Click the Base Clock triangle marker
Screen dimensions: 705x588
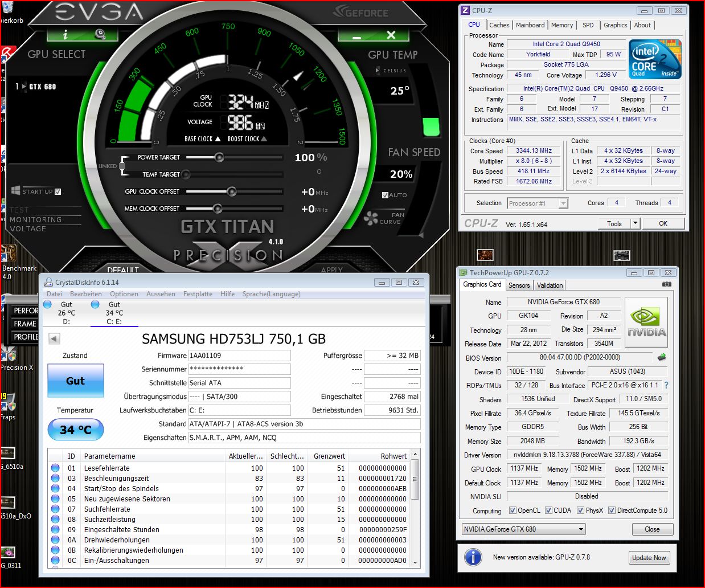(218, 138)
